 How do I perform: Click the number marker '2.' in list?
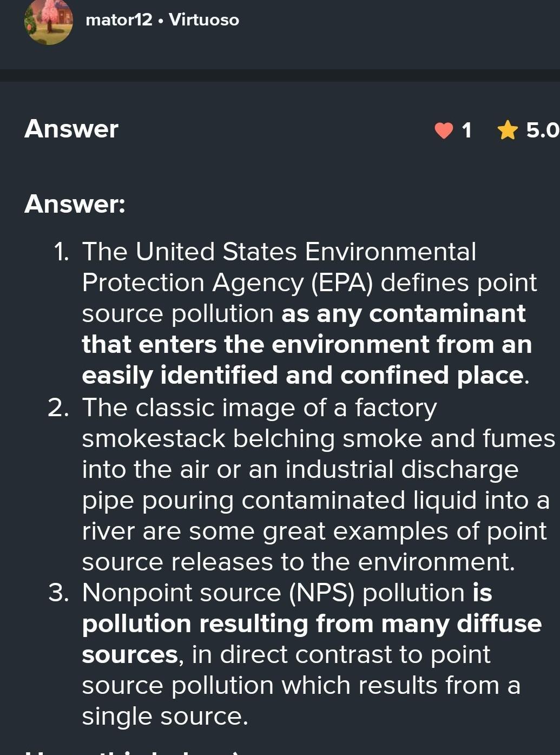click(58, 408)
